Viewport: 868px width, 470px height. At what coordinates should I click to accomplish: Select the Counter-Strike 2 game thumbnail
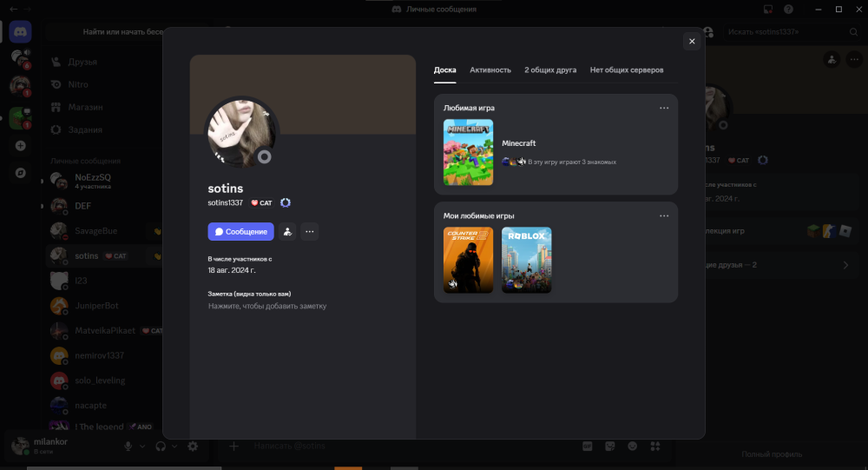click(x=469, y=260)
